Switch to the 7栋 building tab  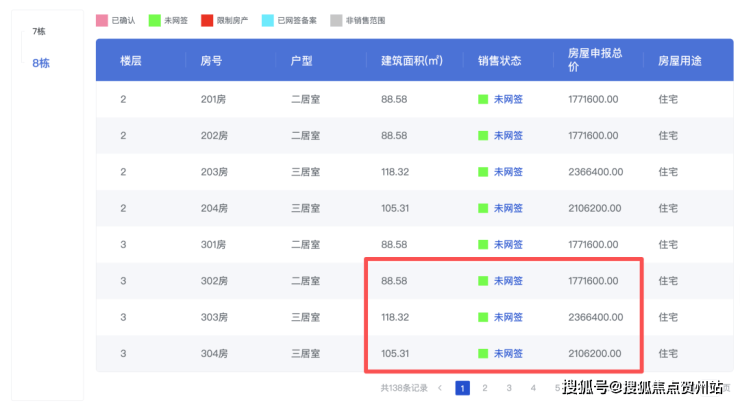(38, 32)
